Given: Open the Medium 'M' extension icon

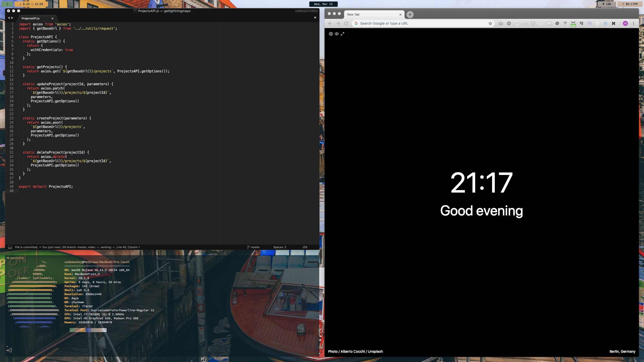Looking at the screenshot, I should pos(613,23).
